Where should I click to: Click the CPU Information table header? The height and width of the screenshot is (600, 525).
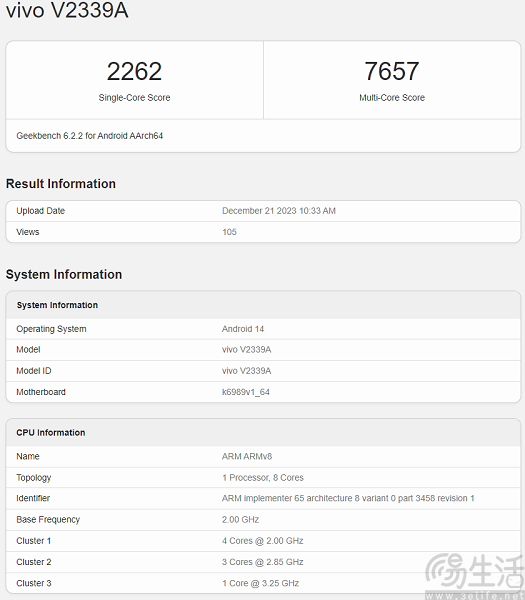point(263,432)
